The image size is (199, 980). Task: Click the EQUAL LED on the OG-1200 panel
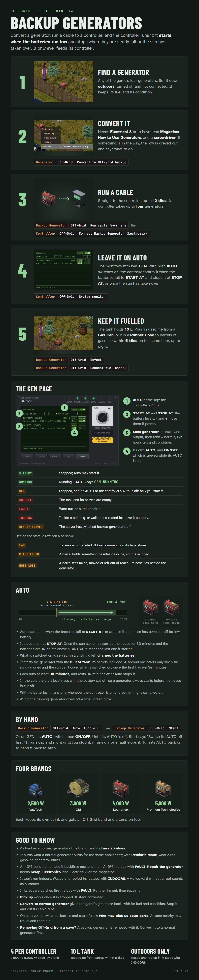[x=102, y=398]
